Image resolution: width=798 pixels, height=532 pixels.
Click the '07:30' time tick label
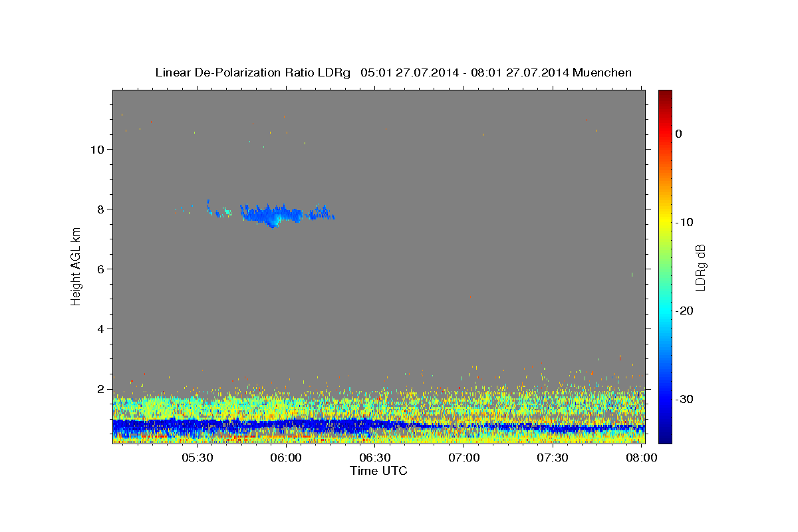553,458
